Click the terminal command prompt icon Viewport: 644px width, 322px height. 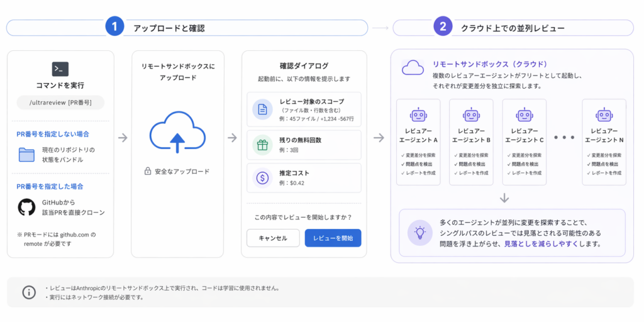click(x=60, y=69)
